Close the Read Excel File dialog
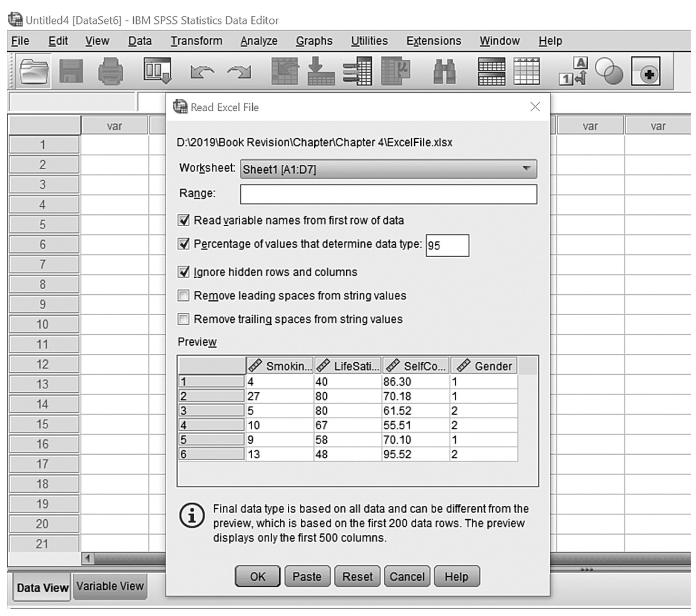Image resolution: width=696 pixels, height=616 pixels. point(535,107)
